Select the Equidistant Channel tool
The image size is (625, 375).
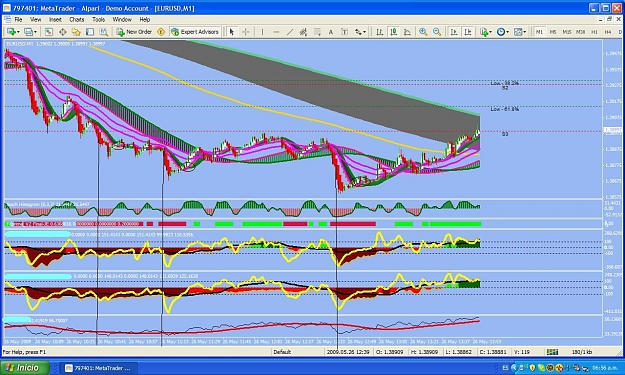(x=303, y=32)
